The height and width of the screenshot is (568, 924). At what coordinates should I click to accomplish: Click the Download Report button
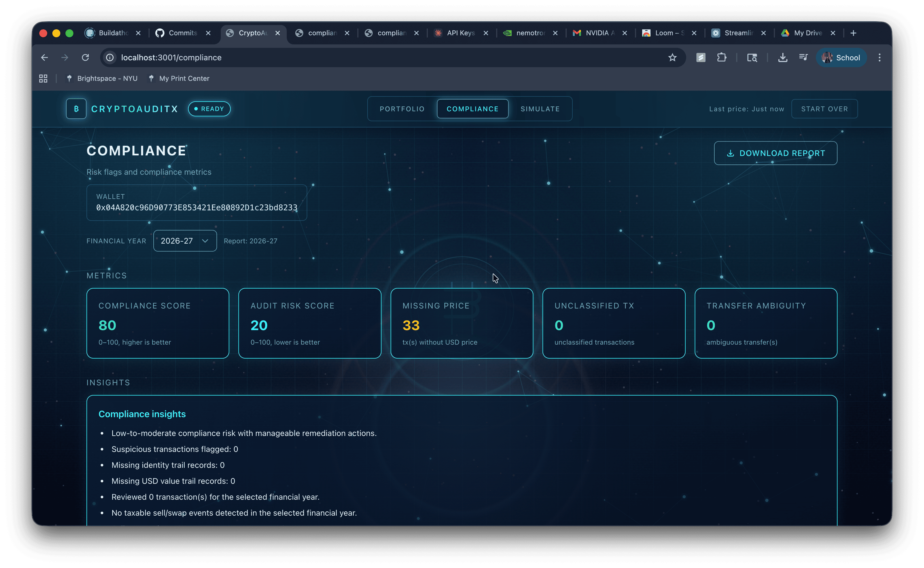(775, 153)
